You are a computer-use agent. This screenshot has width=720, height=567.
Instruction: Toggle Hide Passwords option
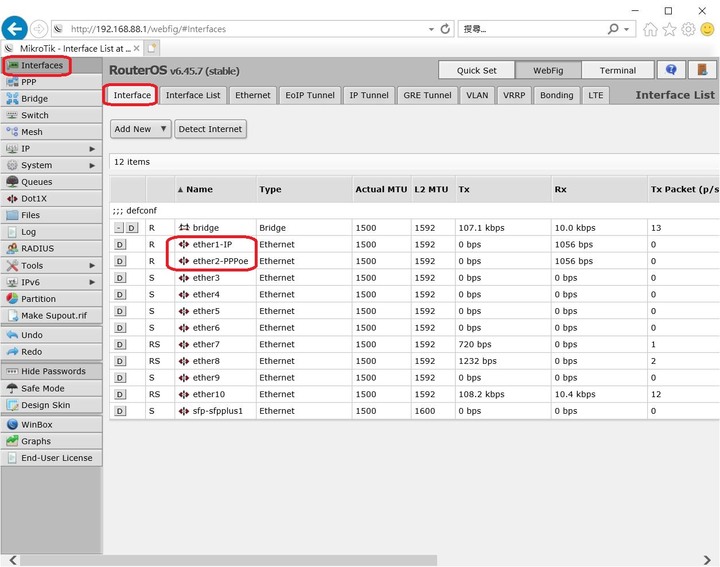[x=51, y=371]
